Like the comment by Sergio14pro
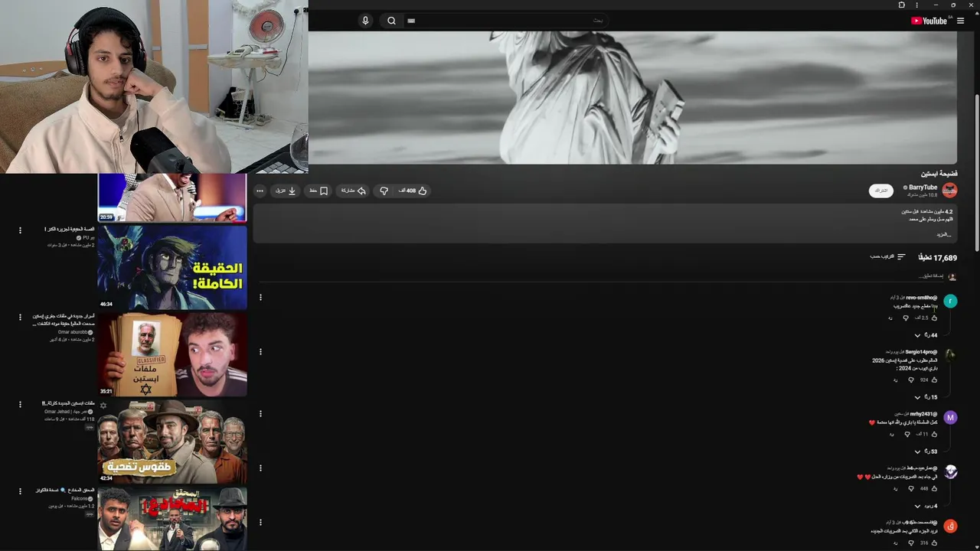 click(934, 380)
